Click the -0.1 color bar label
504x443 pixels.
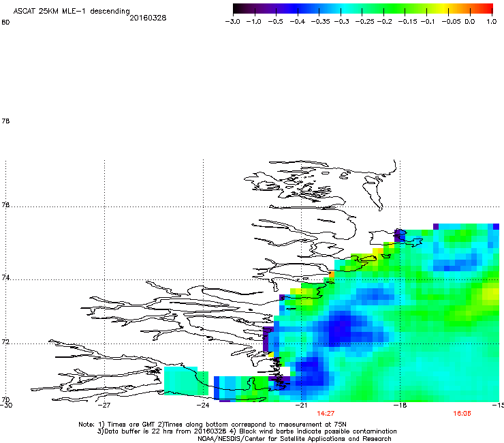[428, 22]
